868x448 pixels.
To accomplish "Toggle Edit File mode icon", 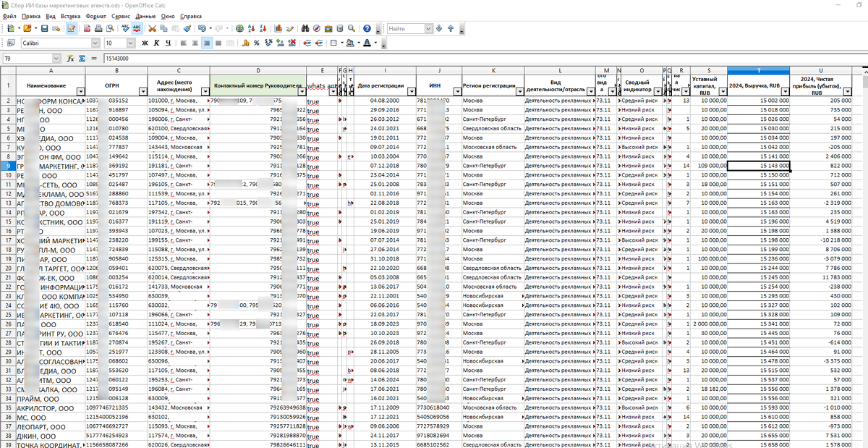I will click(x=72, y=28).
